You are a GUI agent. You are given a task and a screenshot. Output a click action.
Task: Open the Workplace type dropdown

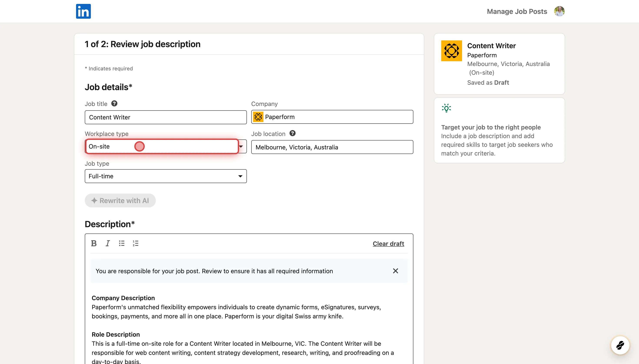166,147
